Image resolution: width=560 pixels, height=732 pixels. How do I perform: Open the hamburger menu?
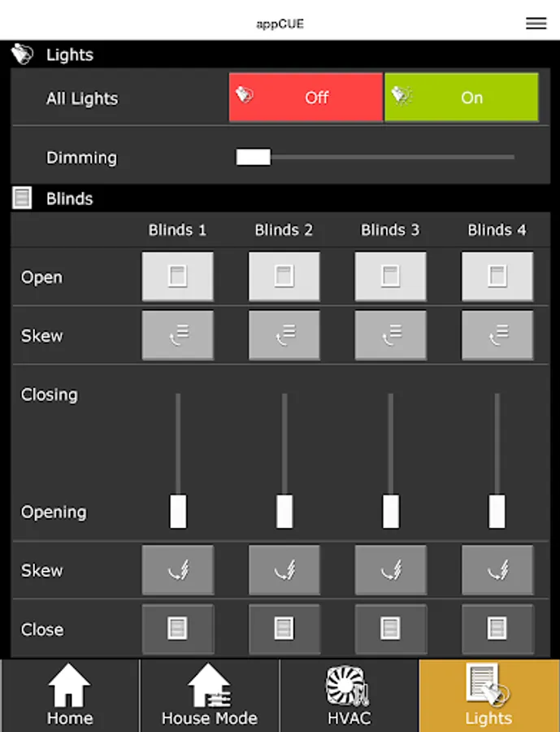tap(536, 24)
